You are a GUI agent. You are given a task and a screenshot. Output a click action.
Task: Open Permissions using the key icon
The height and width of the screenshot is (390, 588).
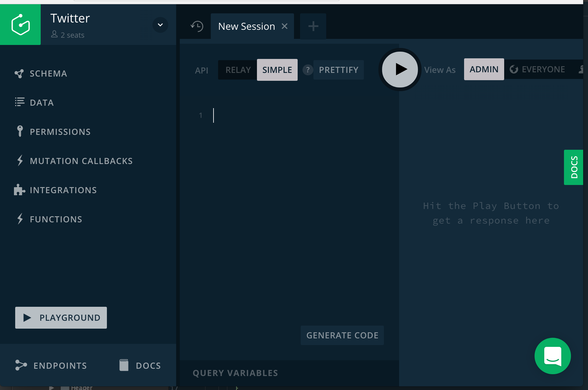19,131
